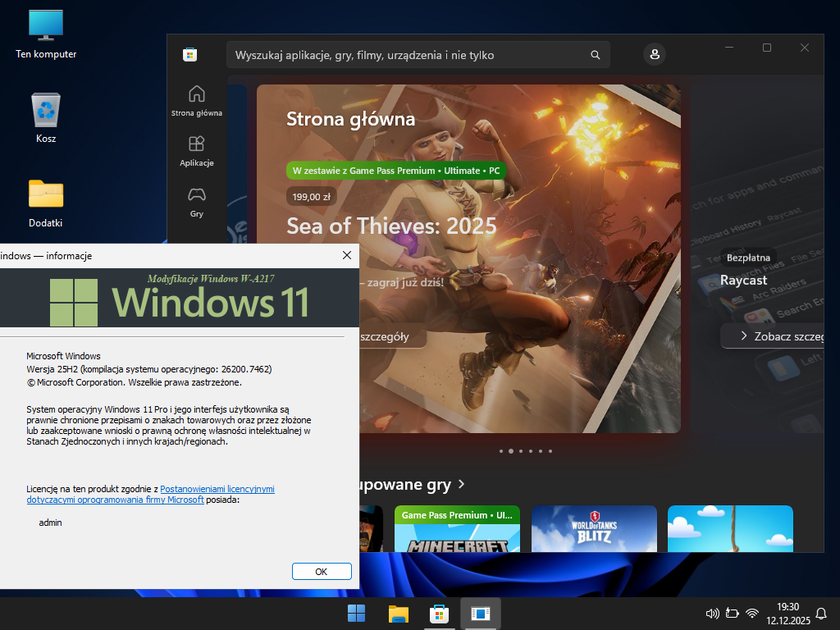This screenshot has width=840, height=630.
Task: Click the Windows Start button
Action: 357,614
